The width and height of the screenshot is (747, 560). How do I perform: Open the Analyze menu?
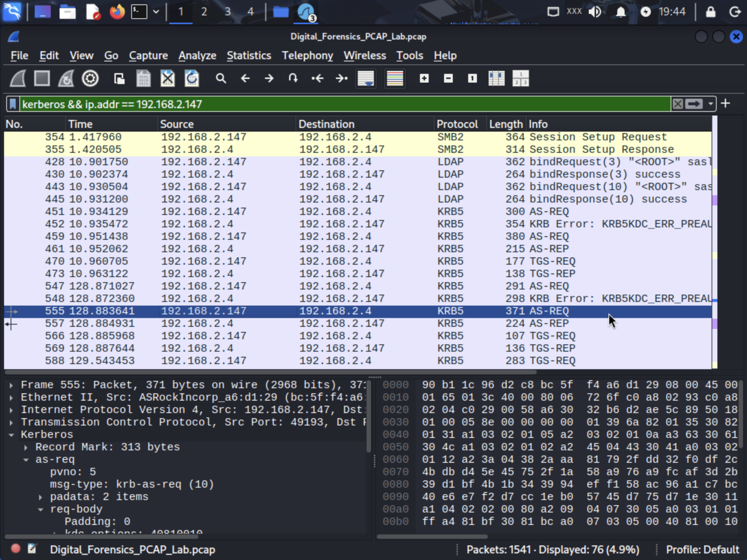[x=197, y=56]
